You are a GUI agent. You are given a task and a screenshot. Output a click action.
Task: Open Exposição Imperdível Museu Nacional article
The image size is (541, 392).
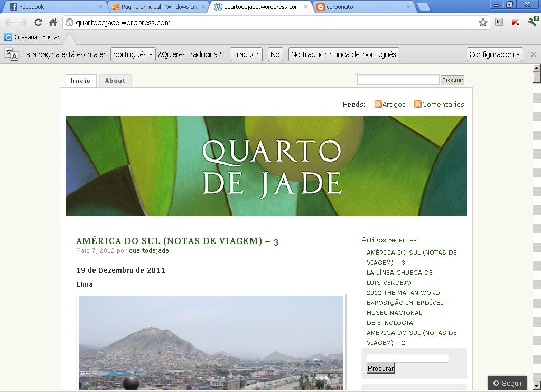[408, 313]
